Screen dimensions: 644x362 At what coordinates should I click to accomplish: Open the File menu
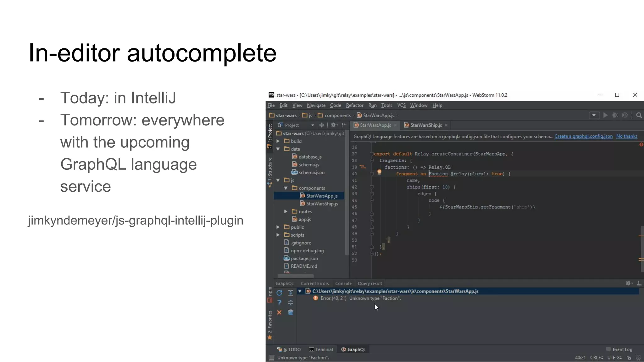click(x=271, y=105)
